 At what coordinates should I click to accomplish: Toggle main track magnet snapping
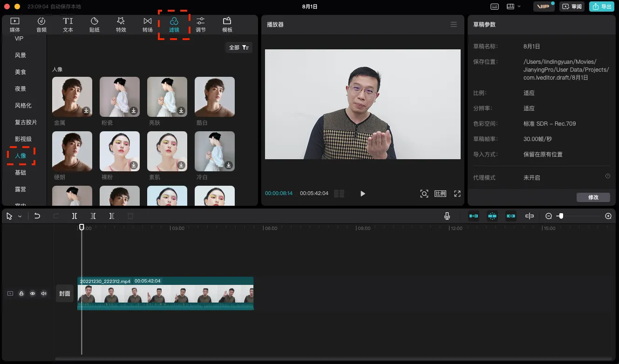474,216
